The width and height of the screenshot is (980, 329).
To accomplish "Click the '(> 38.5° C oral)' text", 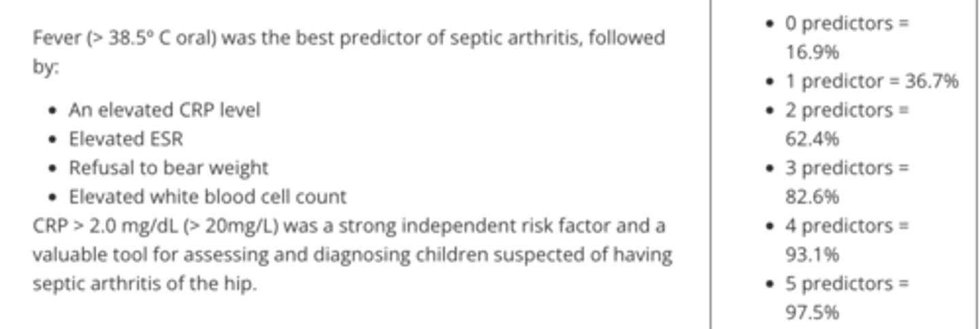I will (x=151, y=37).
